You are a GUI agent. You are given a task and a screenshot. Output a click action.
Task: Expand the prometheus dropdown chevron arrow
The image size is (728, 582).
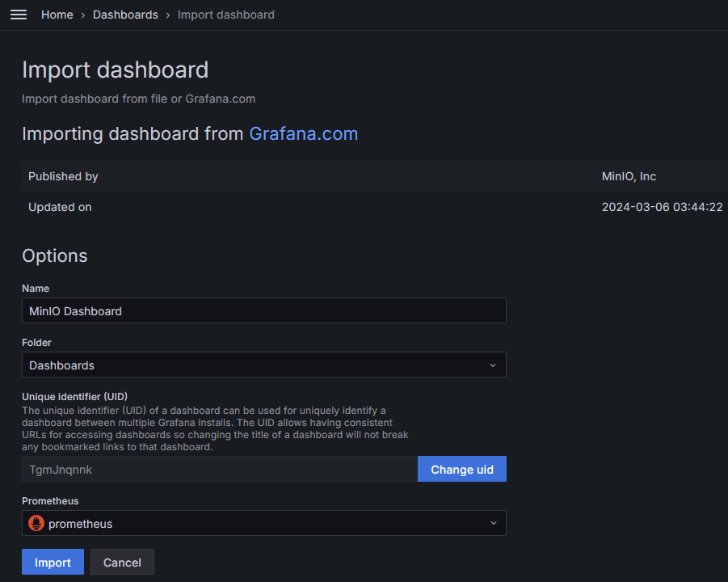pos(493,523)
